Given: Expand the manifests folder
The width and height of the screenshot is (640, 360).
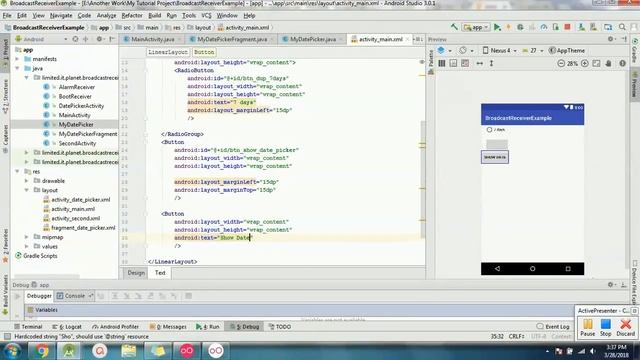Looking at the screenshot, I should (x=18, y=59).
